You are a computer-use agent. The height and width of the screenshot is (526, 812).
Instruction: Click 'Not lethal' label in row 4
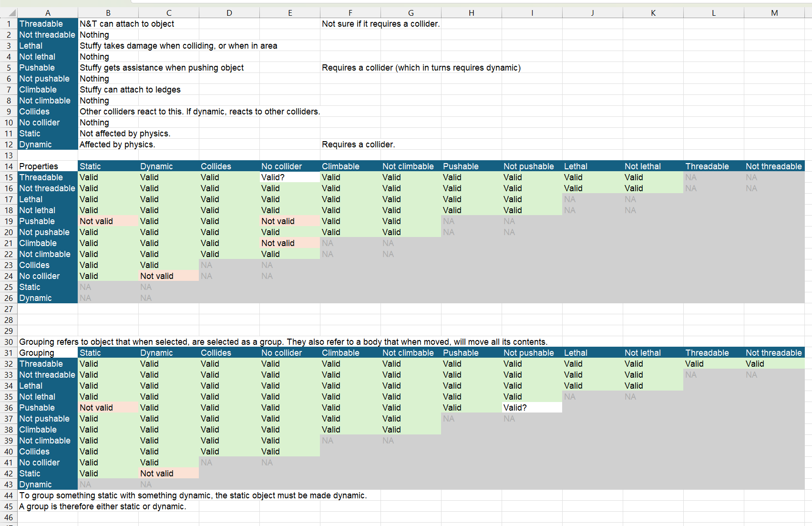(48, 57)
